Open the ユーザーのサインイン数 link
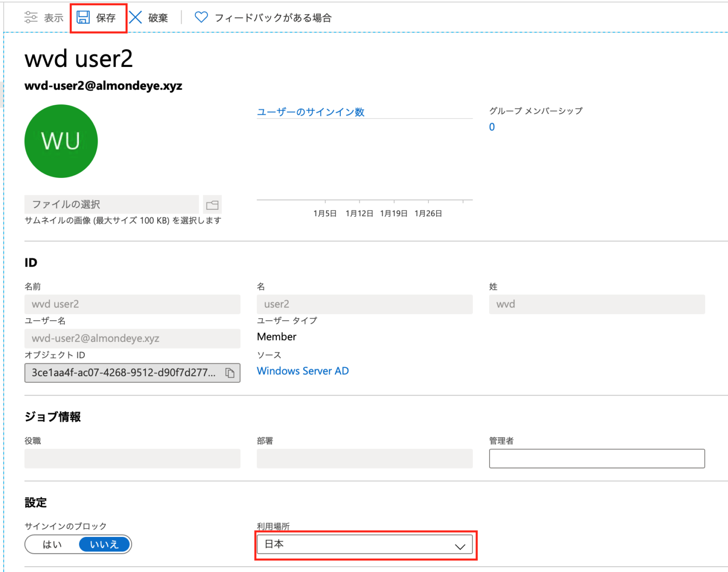728x572 pixels. click(x=310, y=112)
